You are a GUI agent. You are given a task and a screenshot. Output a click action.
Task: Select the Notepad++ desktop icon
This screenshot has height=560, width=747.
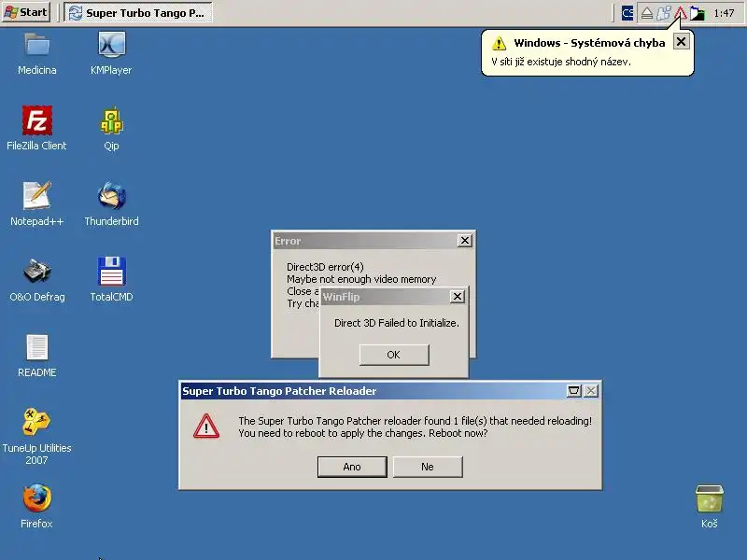37,196
